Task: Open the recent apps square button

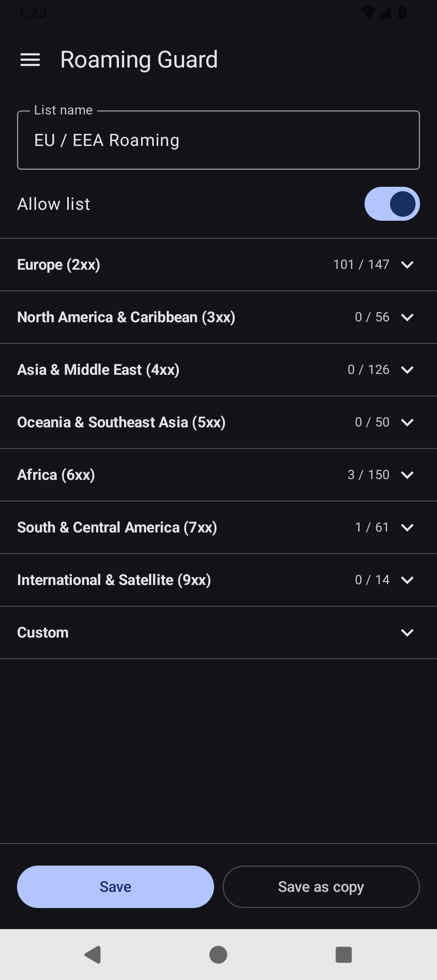Action: click(344, 955)
